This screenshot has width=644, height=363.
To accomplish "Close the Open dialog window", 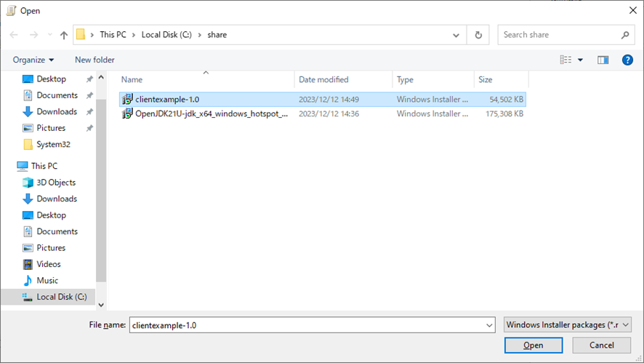I will point(633,10).
